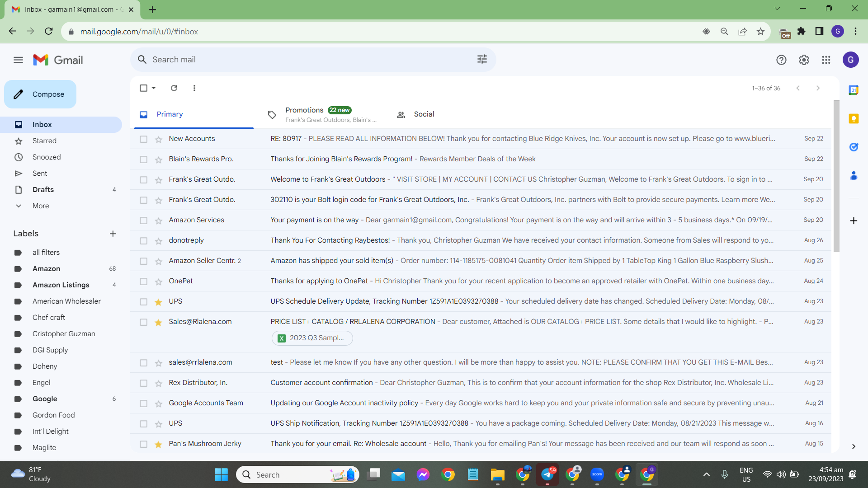Image resolution: width=868 pixels, height=488 pixels.
Task: Open the Gmail main menu hamburger icon
Action: tap(18, 60)
